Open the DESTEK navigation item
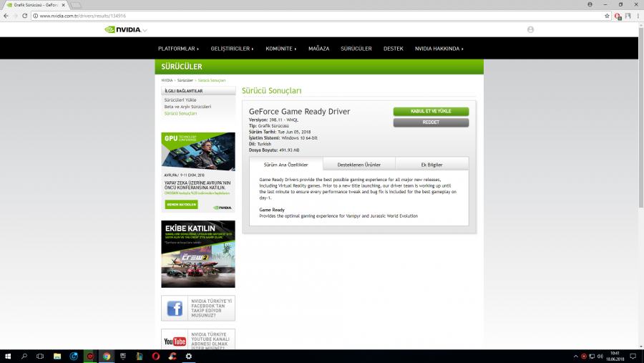The width and height of the screenshot is (644, 363). tap(393, 49)
